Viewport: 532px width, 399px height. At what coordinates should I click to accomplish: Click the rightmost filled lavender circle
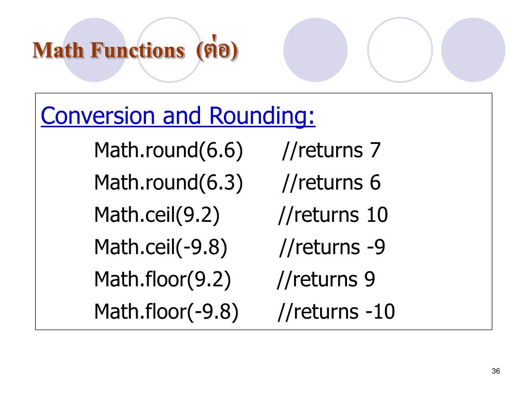[473, 50]
